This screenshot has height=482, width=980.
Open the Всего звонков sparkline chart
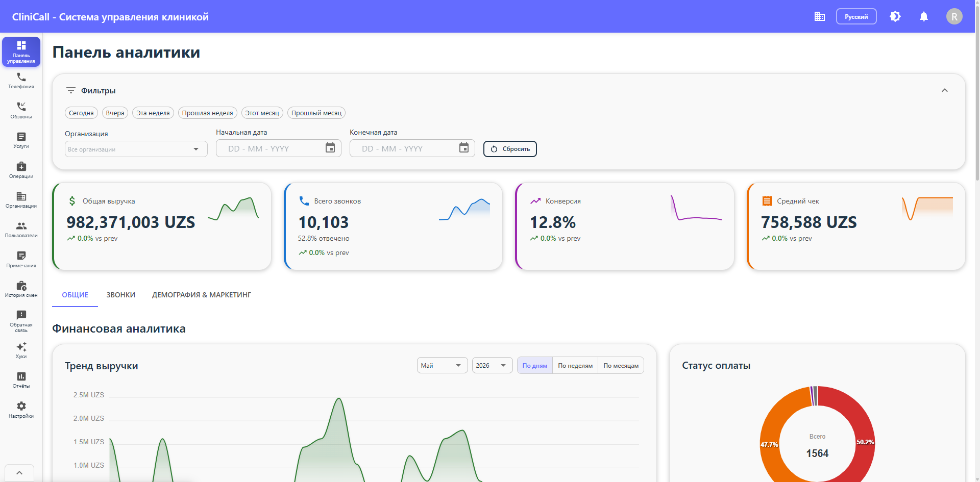[464, 208]
